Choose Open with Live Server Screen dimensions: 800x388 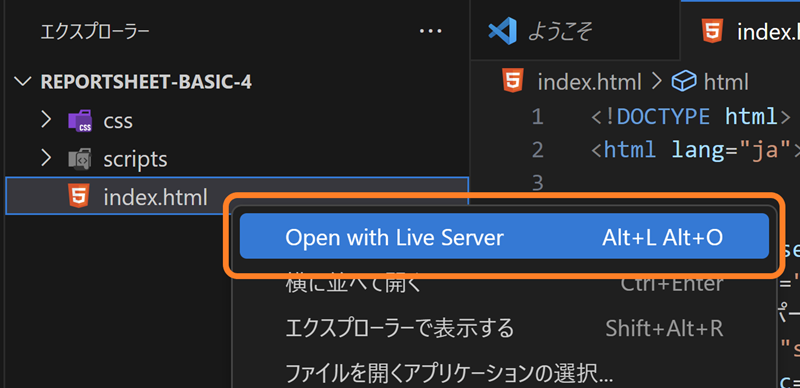504,237
